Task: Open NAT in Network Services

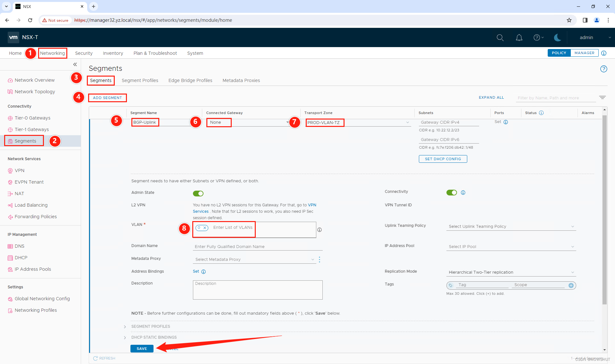Action: (x=19, y=194)
